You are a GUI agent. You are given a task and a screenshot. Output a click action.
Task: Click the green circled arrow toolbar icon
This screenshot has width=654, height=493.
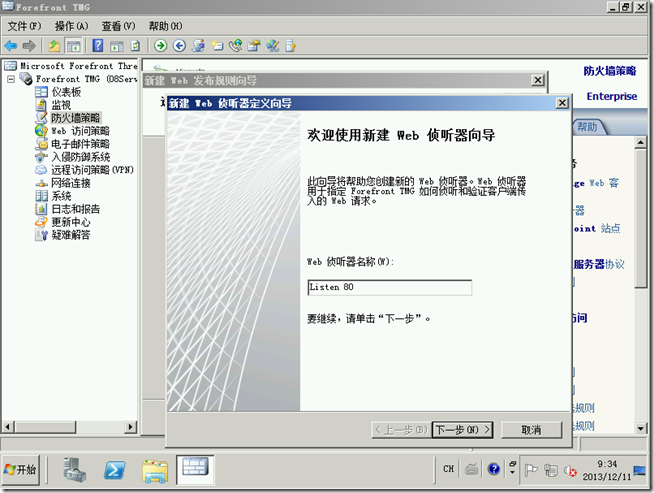[x=160, y=45]
